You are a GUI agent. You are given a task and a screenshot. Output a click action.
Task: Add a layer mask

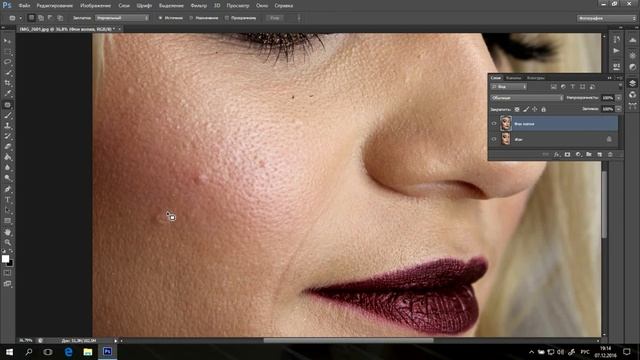567,155
